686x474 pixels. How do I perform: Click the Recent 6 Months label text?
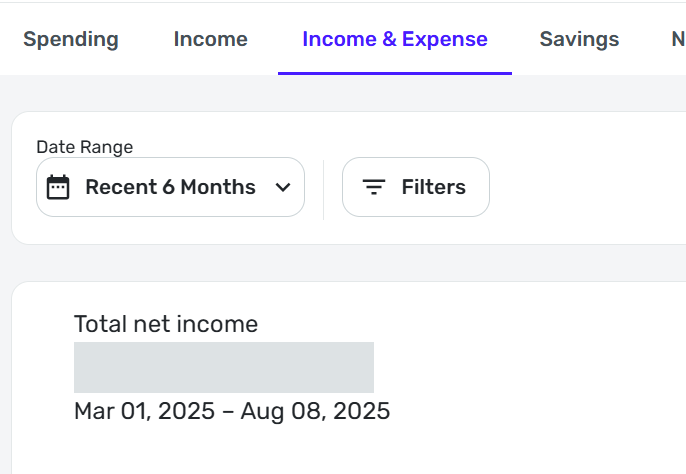click(170, 187)
